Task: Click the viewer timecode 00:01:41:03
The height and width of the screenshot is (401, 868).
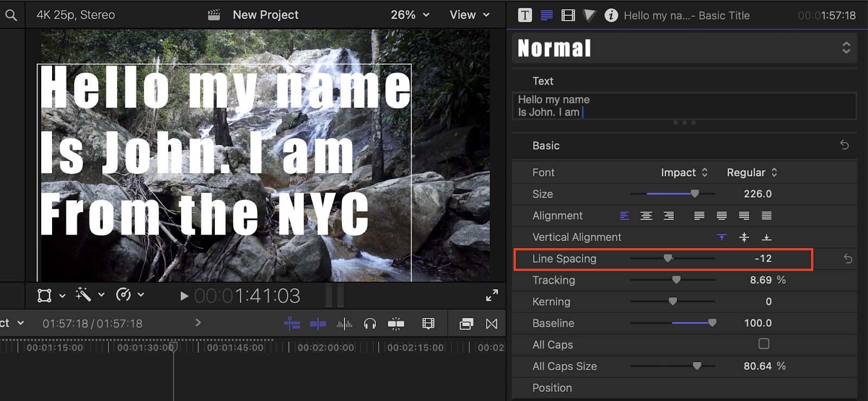Action: pyautogui.click(x=247, y=296)
